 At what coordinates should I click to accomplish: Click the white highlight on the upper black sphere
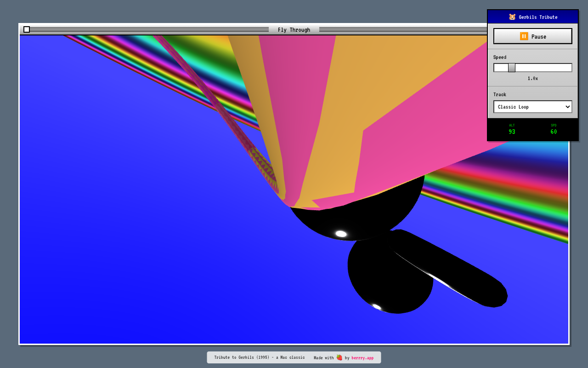341,234
